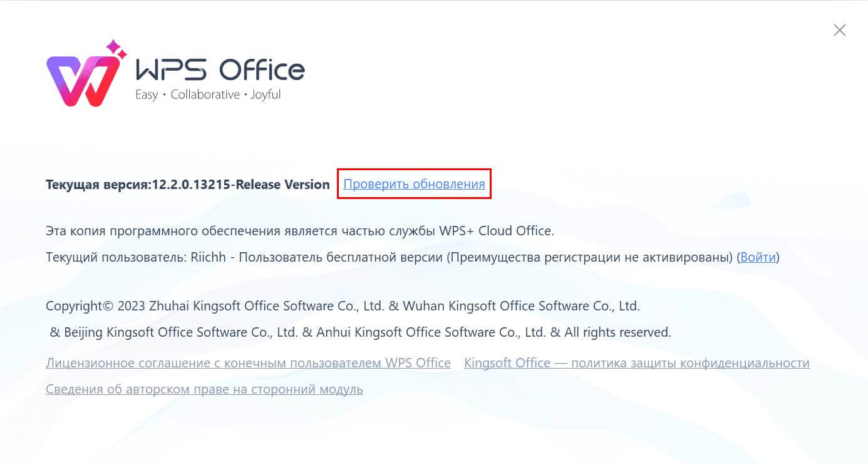Screen dimensions: 868x465
Task: Click the Easy Collaborative Joyful tagline
Action: click(208, 95)
